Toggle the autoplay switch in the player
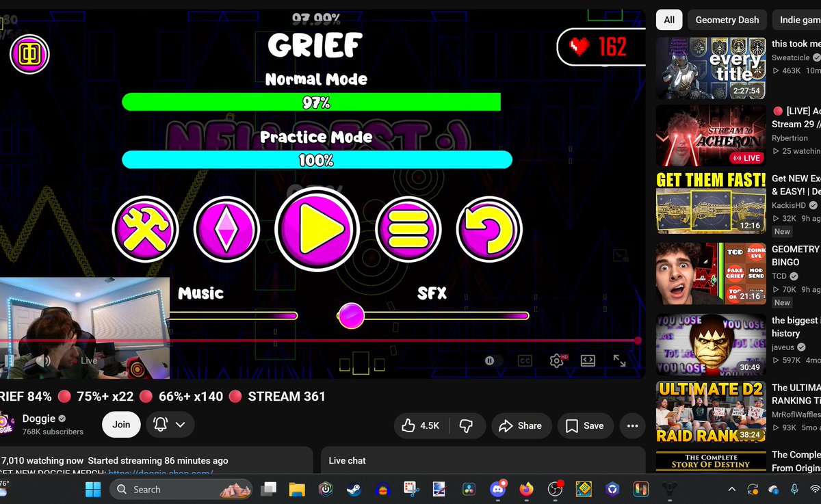Image resolution: width=821 pixels, height=504 pixels. pyautogui.click(x=493, y=360)
